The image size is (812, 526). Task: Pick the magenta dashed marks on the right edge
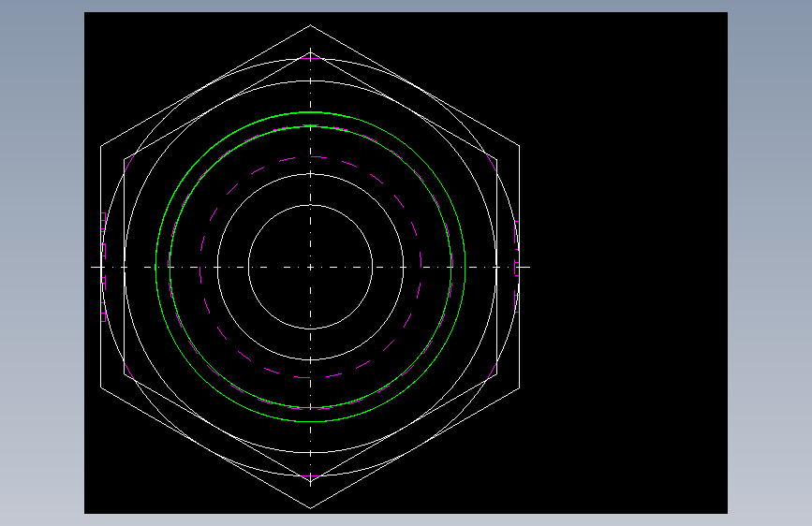pos(517,267)
